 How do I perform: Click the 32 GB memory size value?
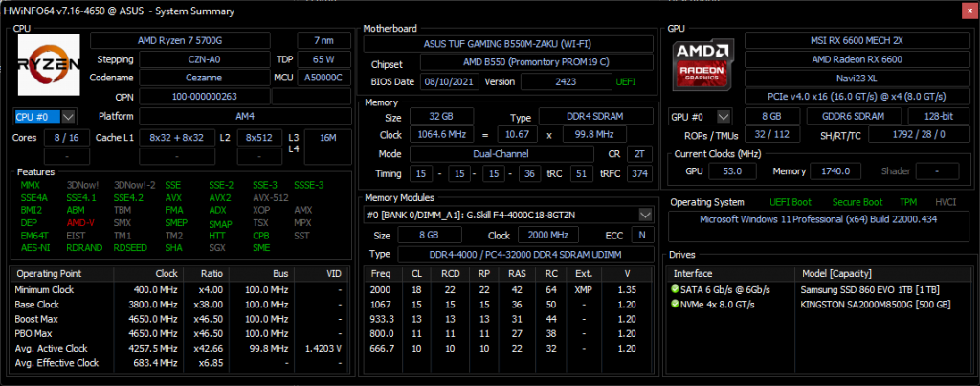(441, 117)
